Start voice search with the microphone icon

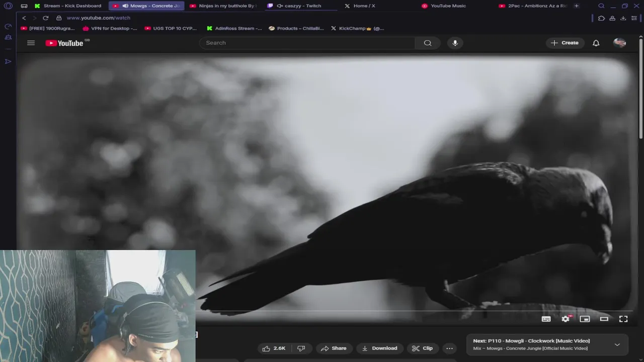click(x=455, y=43)
